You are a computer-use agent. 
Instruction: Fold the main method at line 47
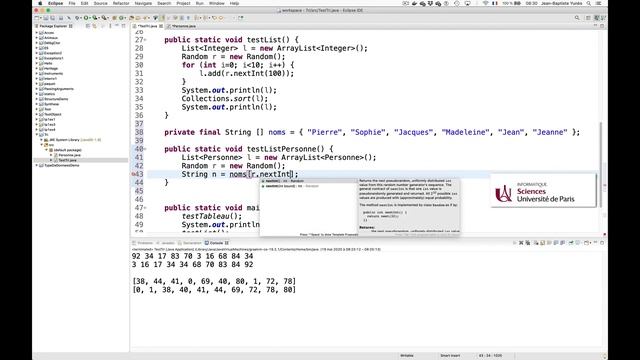click(145, 208)
